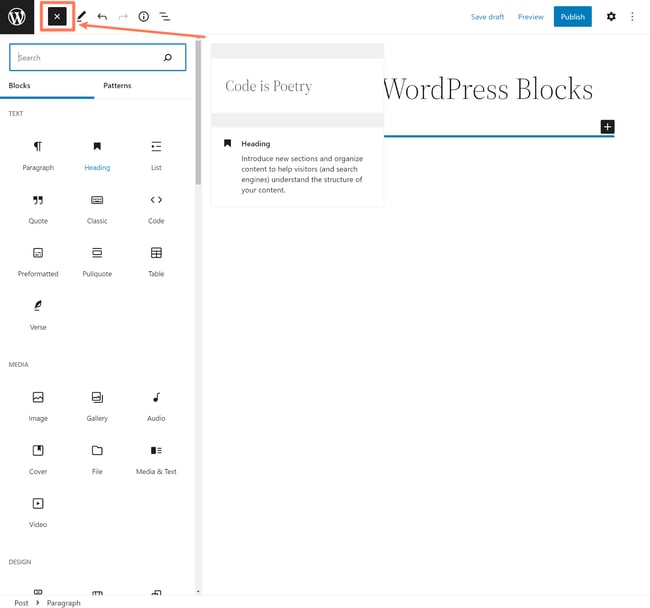The image size is (650, 608).
Task: Switch to the Patterns tab
Action: [117, 86]
